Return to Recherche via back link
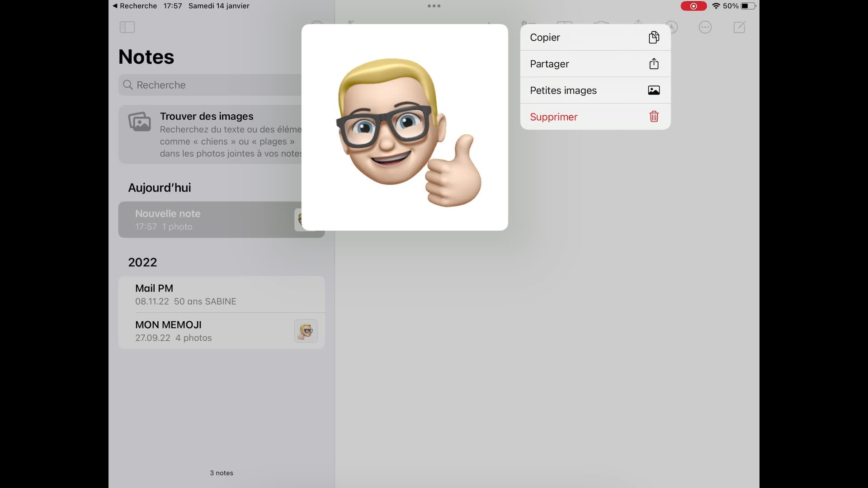Screen dimensions: 868x488 tap(134, 6)
